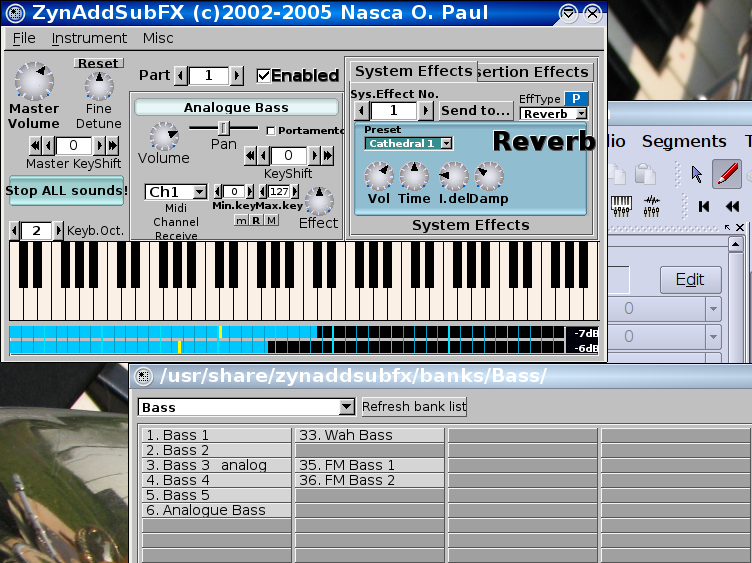This screenshot has width=752, height=563.
Task: Increase Keyb.Oct. value with right arrow
Action: tap(58, 231)
